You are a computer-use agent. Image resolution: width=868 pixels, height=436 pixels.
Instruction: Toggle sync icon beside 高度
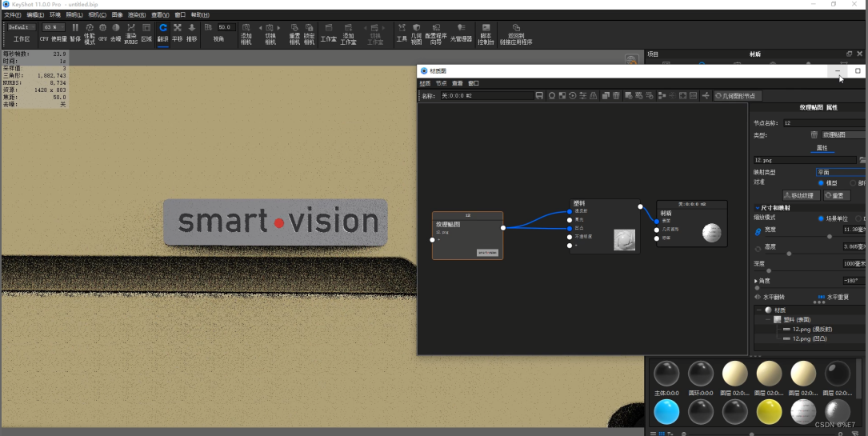[x=758, y=249]
